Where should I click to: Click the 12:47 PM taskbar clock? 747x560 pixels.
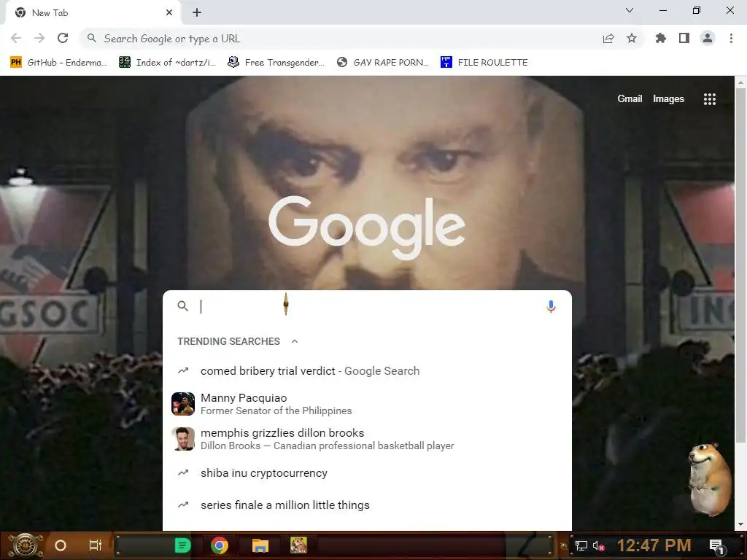(654, 545)
